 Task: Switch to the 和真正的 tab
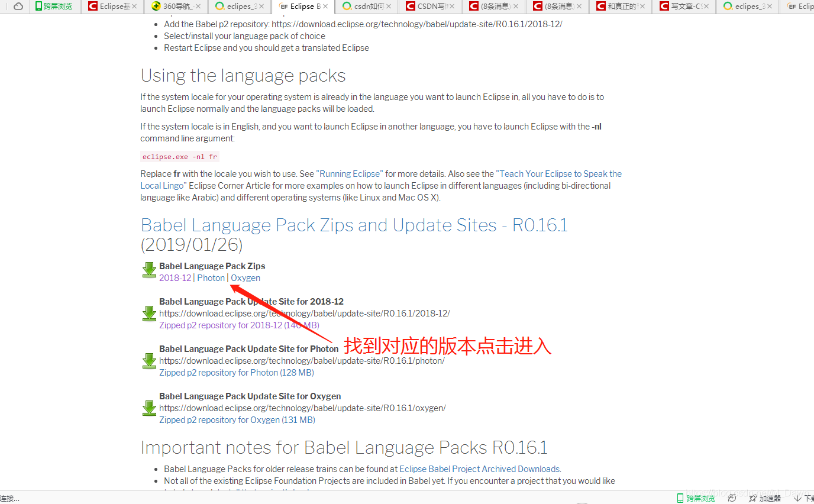point(622,7)
